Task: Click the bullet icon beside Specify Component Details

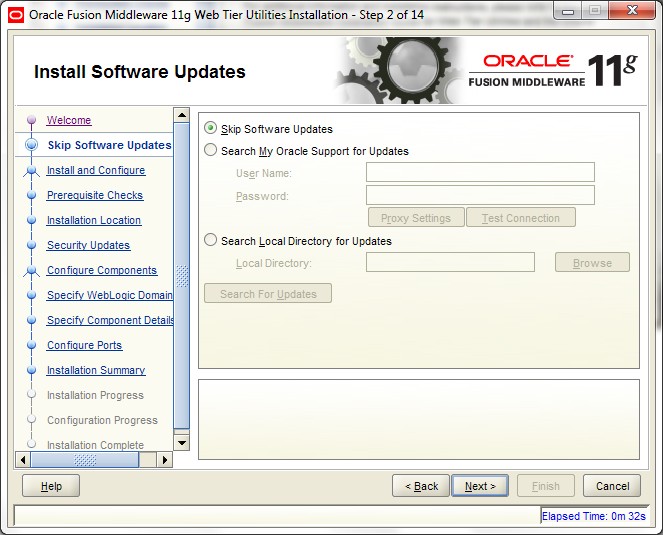Action: (x=31, y=320)
